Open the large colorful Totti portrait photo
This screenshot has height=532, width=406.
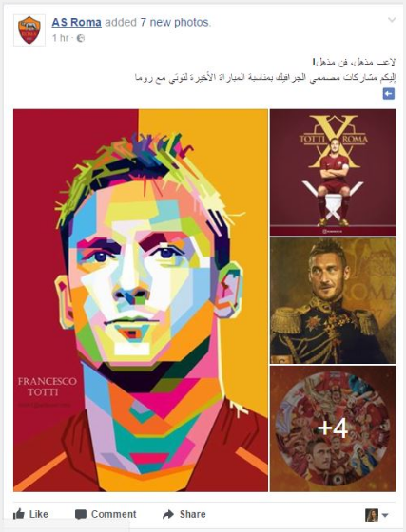click(141, 300)
